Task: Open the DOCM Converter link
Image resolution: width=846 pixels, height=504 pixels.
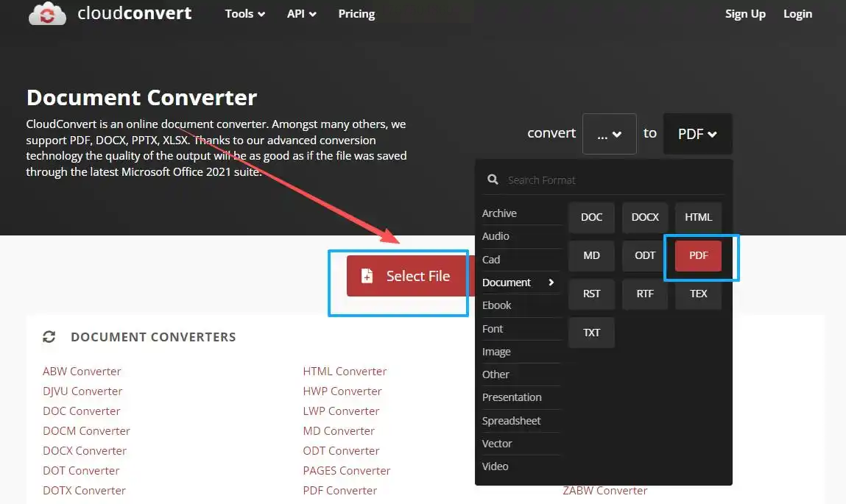Action: tap(86, 431)
